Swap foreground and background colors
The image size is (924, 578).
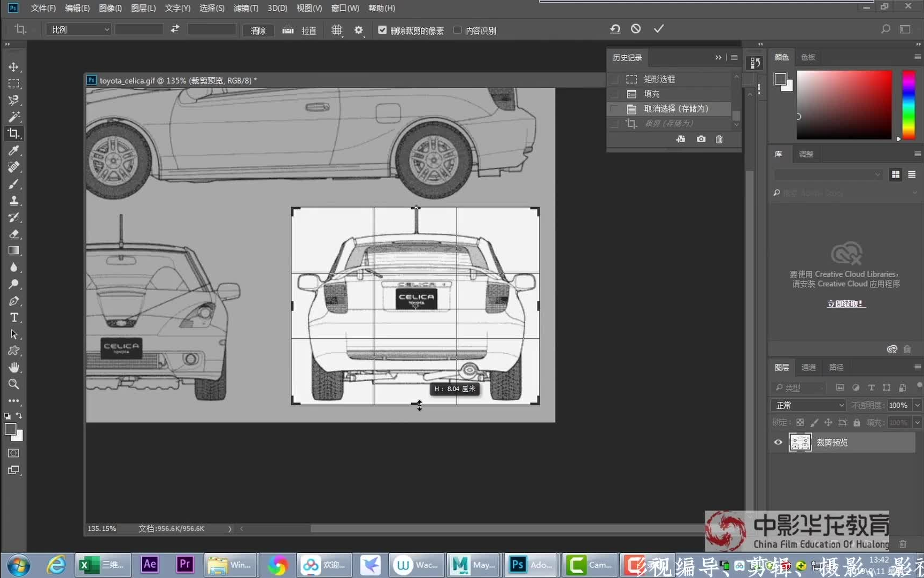19,415
